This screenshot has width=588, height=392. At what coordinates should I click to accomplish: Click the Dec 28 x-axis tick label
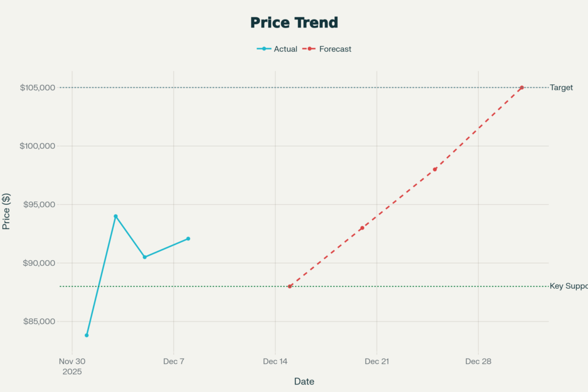[x=478, y=362]
